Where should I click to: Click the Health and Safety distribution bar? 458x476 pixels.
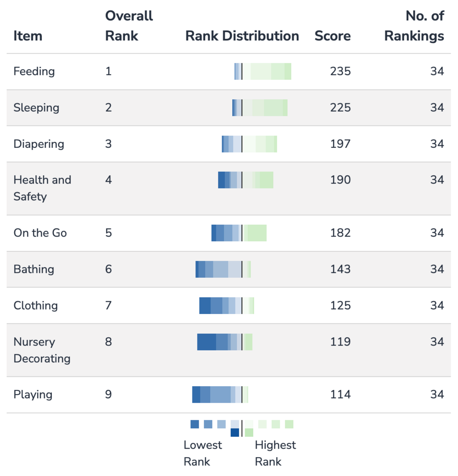pyautogui.click(x=245, y=180)
